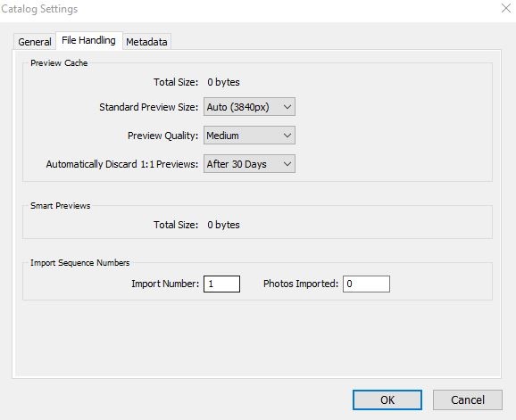Click the chevron arrow beside Medium

(287, 136)
